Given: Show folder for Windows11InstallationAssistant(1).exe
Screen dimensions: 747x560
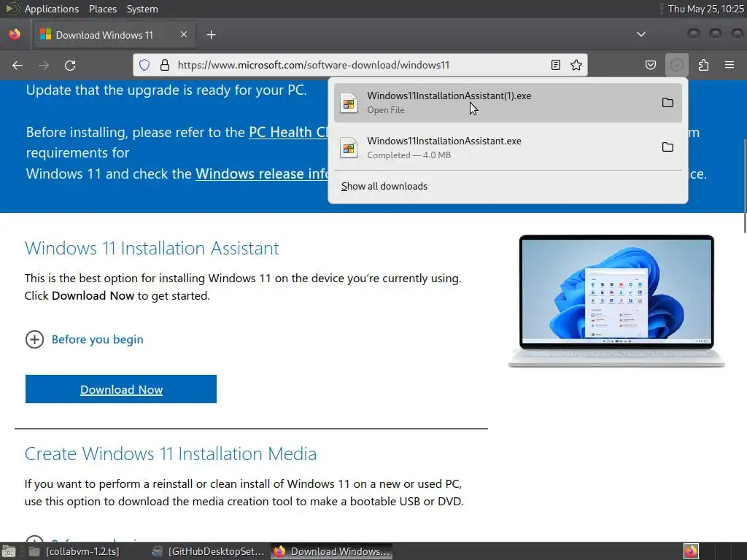Looking at the screenshot, I should point(667,102).
